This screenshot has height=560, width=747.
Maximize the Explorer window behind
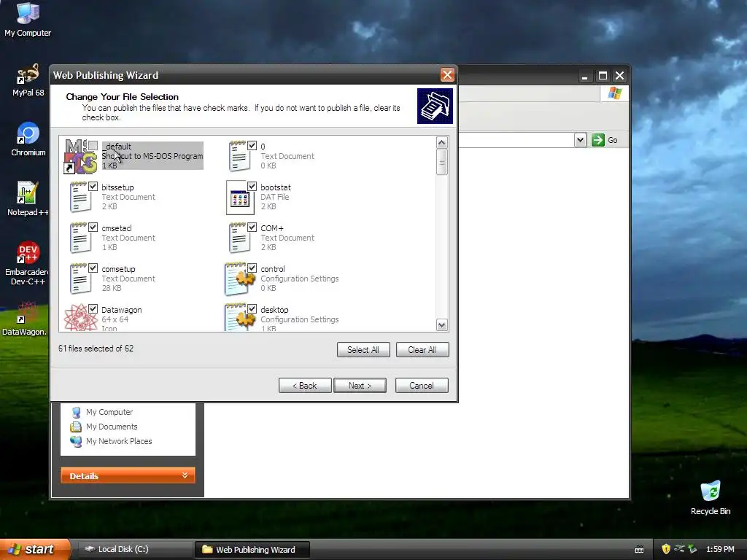coord(603,76)
